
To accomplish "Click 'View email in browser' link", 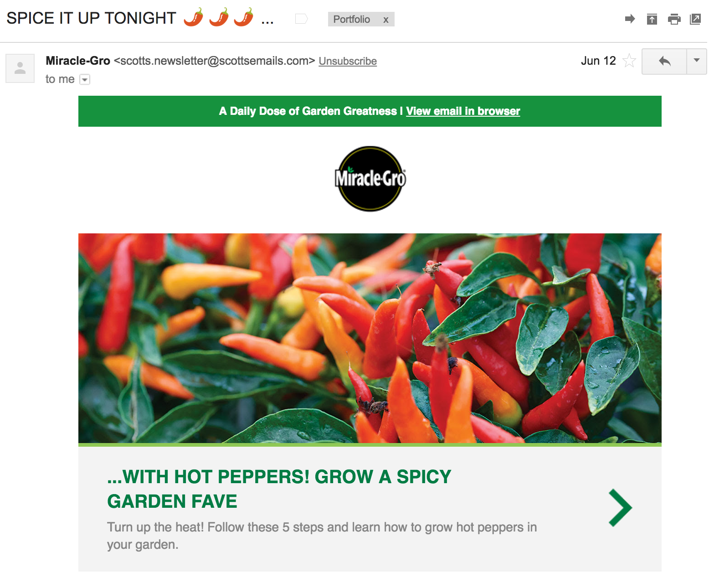I will [463, 111].
